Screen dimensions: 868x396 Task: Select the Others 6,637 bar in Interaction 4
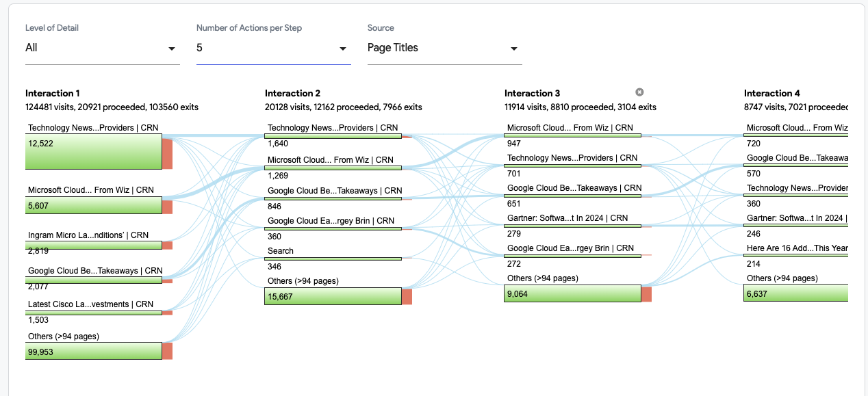(796, 293)
